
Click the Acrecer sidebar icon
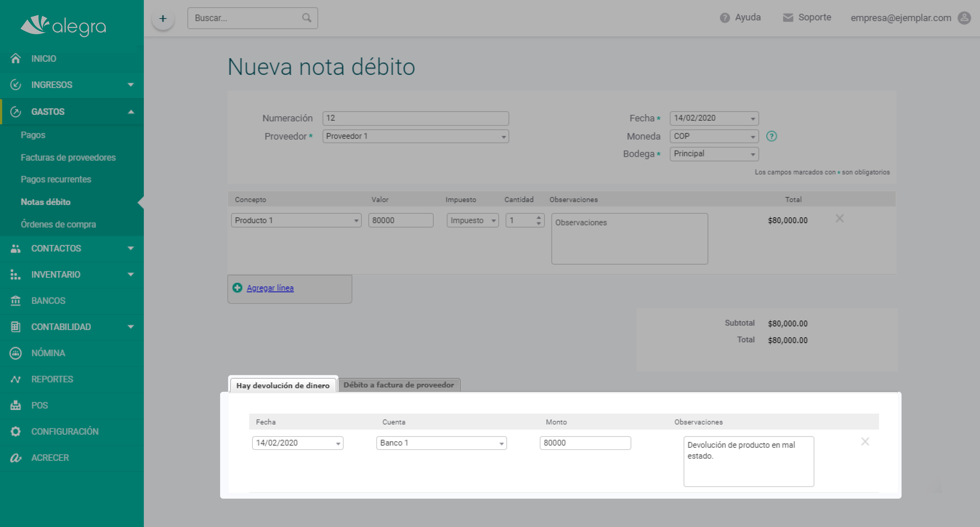click(16, 458)
